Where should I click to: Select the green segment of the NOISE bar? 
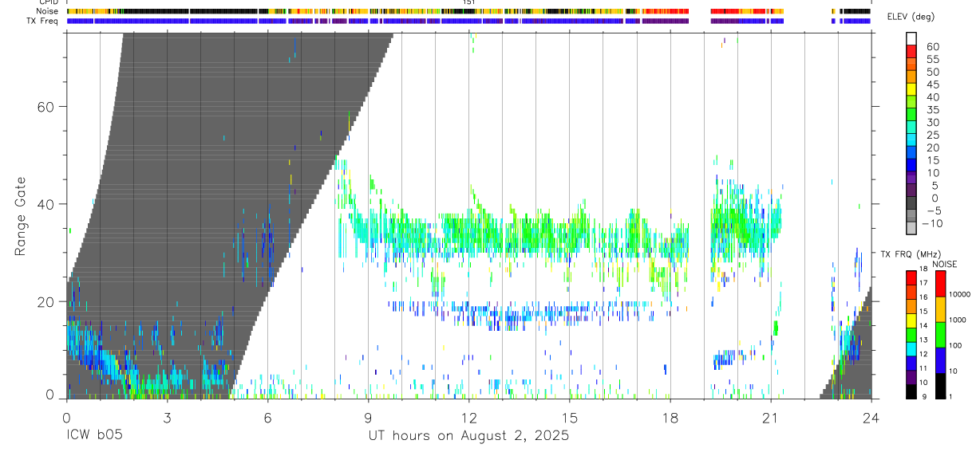coord(940,335)
